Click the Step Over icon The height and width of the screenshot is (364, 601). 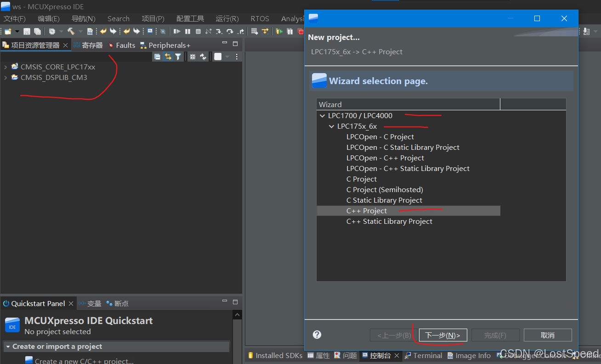pyautogui.click(x=230, y=31)
